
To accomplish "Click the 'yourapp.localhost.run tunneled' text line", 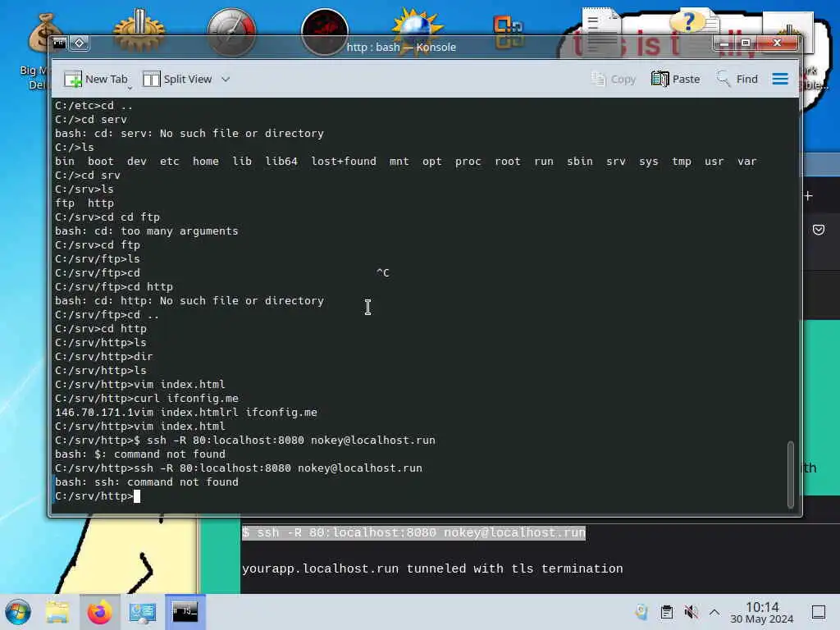I will pos(432,568).
